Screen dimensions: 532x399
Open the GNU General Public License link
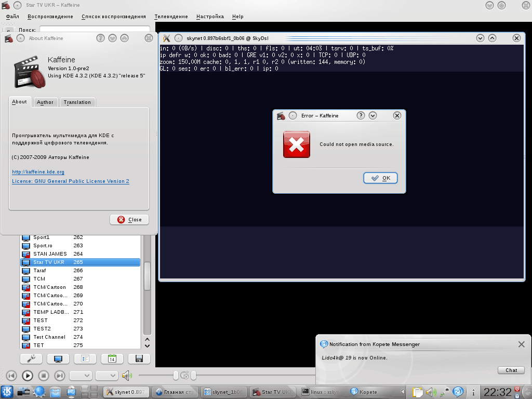(x=71, y=181)
